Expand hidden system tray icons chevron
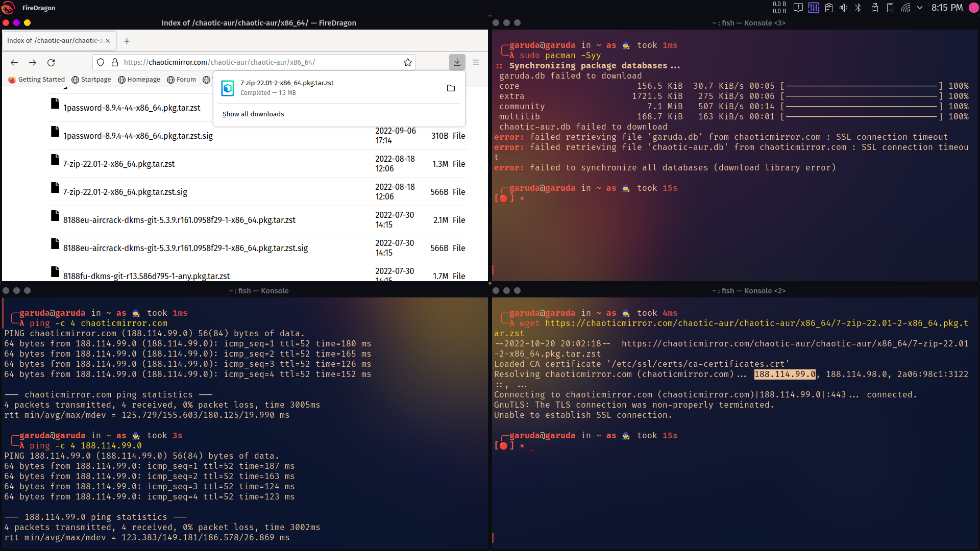Screen dimensions: 980x551 click(x=920, y=8)
